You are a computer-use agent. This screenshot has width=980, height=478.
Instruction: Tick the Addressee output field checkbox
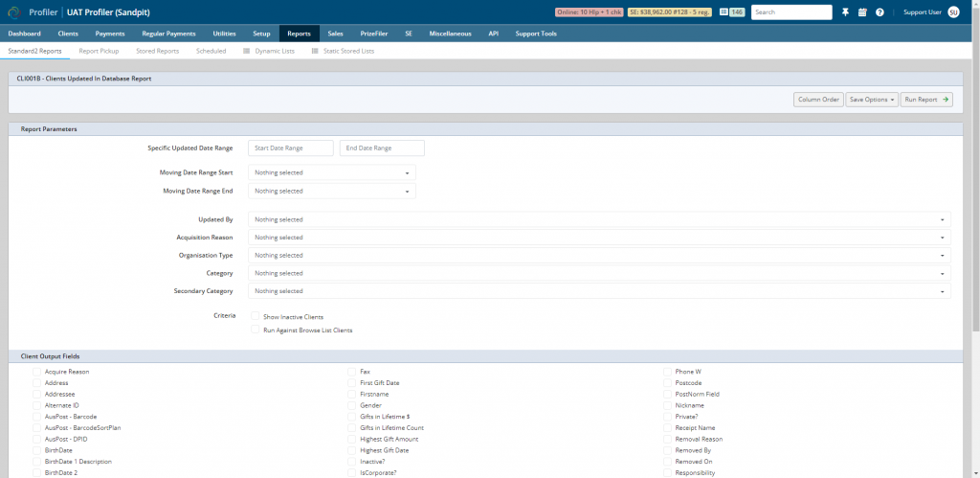click(x=37, y=394)
